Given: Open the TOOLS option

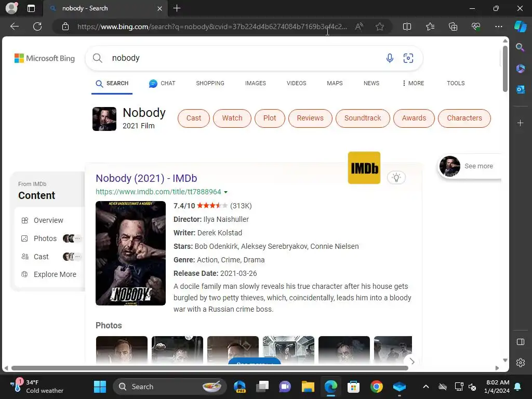Looking at the screenshot, I should (456, 83).
